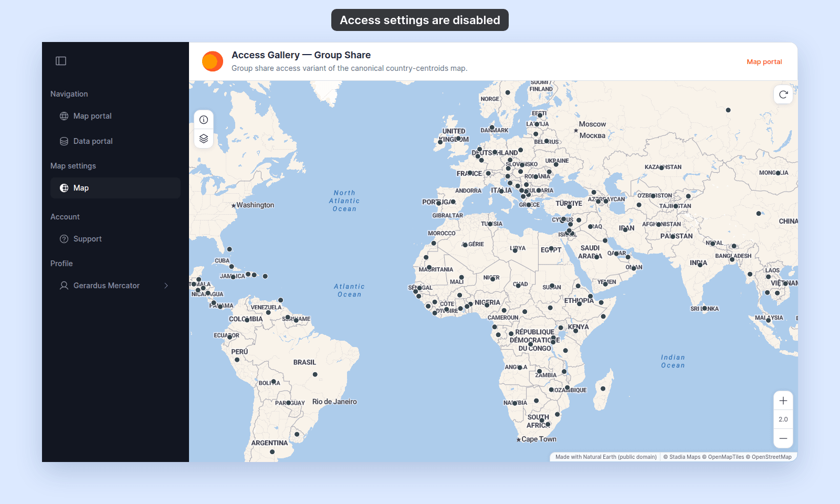Image resolution: width=840 pixels, height=504 pixels.
Task: Open the OpenMapTiles attribution link
Action: pyautogui.click(x=723, y=457)
